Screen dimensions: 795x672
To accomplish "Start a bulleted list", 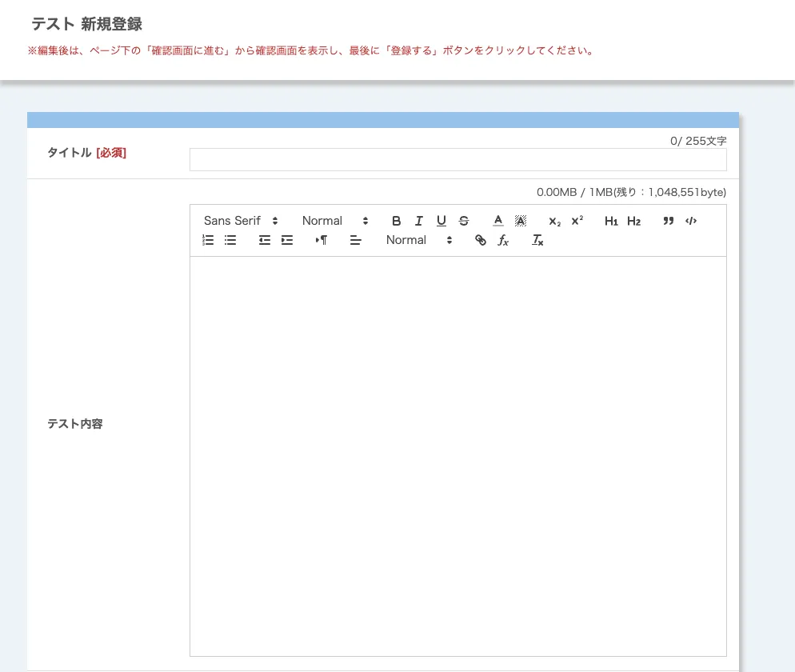I will click(x=230, y=240).
